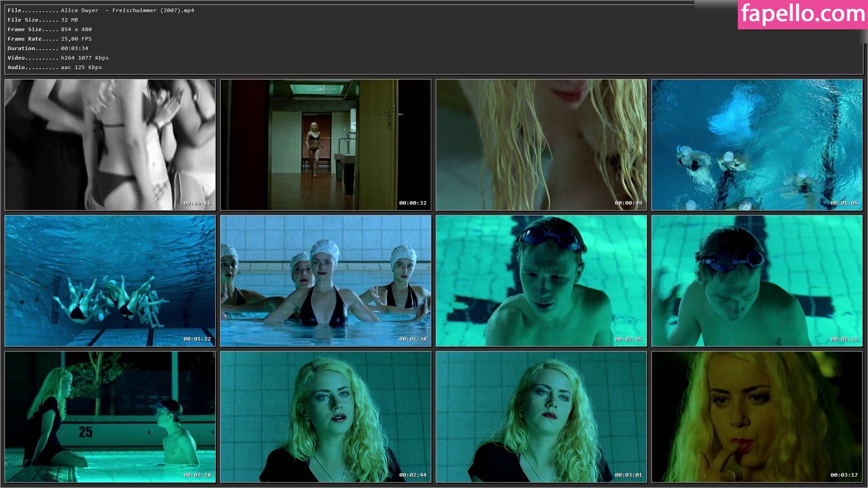Viewport: 868px width, 488px height.
Task: Open the overhead pool thumbnail at 00:01:05
Action: (757, 145)
